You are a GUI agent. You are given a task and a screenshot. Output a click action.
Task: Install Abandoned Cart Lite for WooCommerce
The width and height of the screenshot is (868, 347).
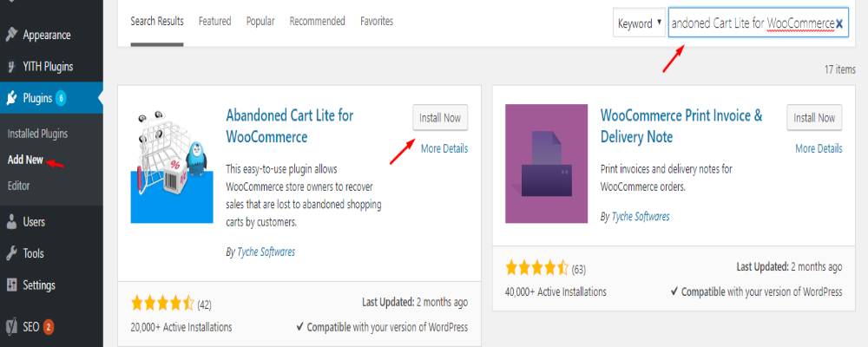[x=440, y=118]
